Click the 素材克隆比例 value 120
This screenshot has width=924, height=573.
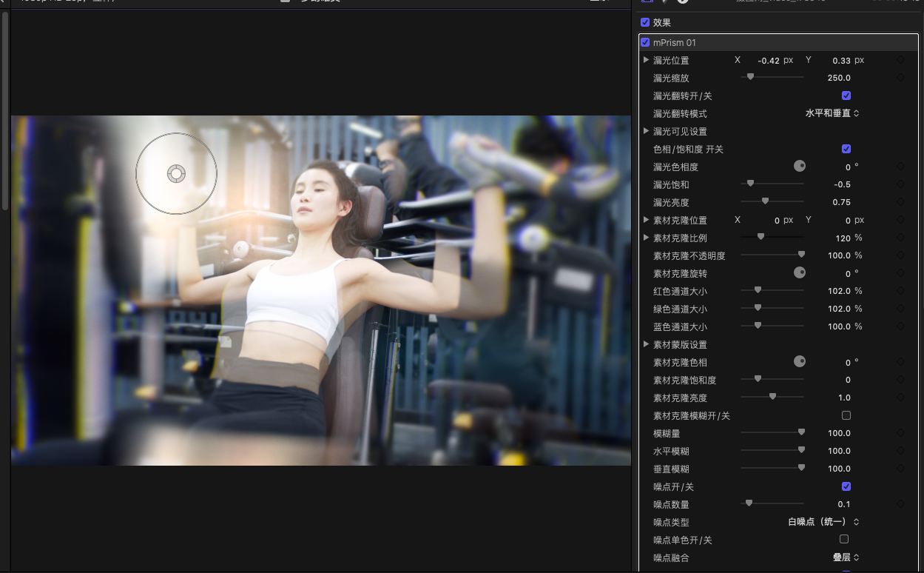tap(843, 238)
